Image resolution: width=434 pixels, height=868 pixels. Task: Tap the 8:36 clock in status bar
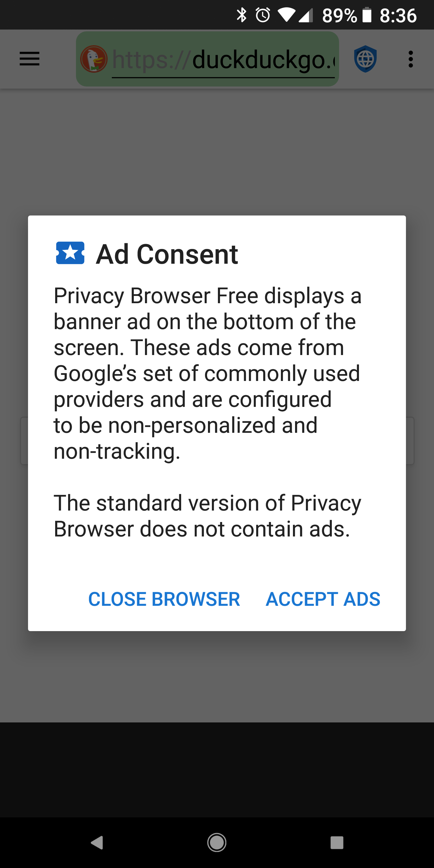point(398,15)
